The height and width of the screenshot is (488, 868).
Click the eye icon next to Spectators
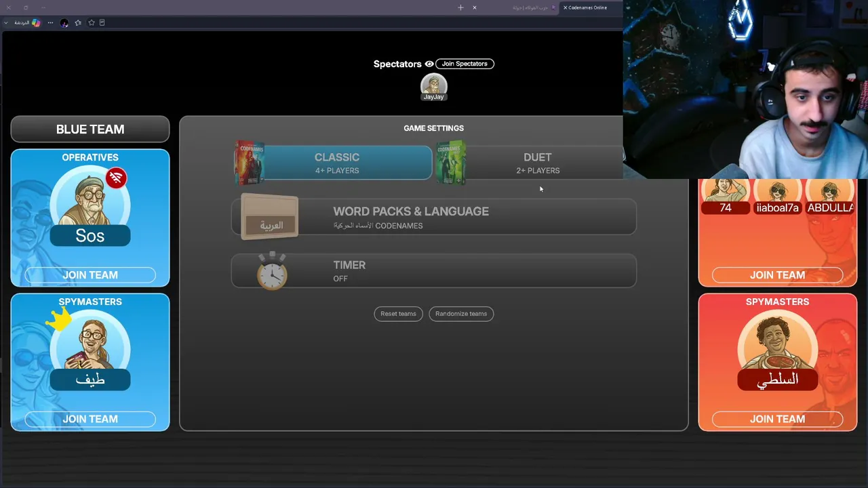coord(429,64)
